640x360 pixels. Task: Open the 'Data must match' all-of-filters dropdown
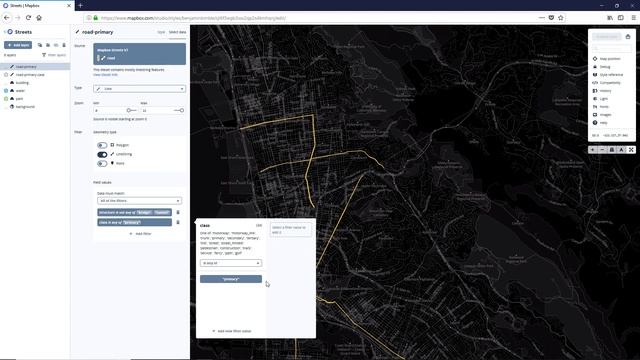[x=139, y=201]
